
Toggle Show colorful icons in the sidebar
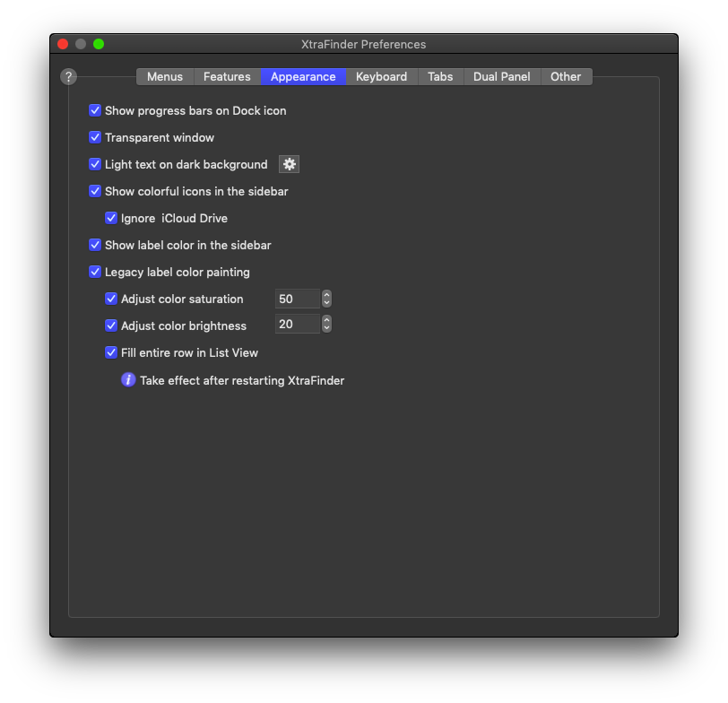coord(95,191)
